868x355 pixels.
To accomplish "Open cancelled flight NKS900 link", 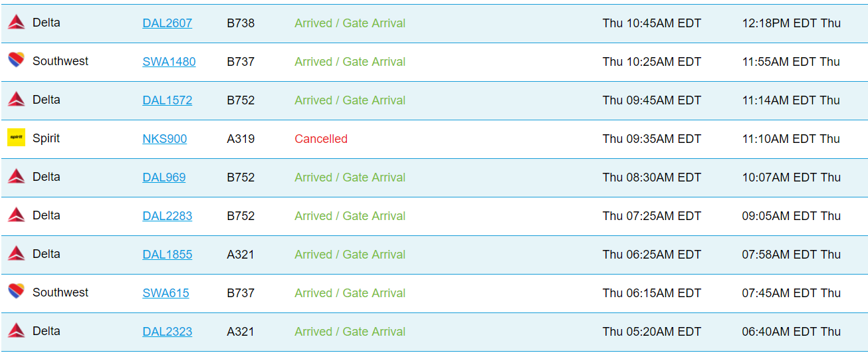I will (165, 139).
